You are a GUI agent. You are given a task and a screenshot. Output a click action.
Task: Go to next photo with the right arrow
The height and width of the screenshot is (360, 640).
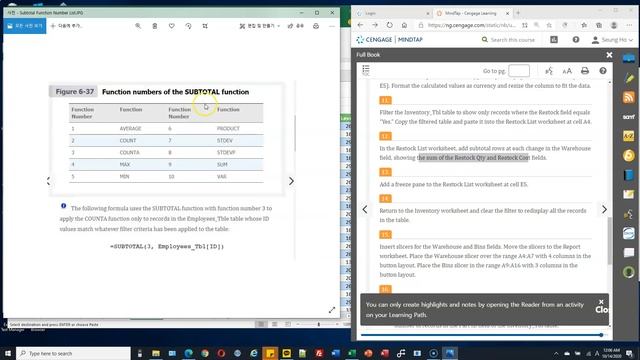[291, 181]
